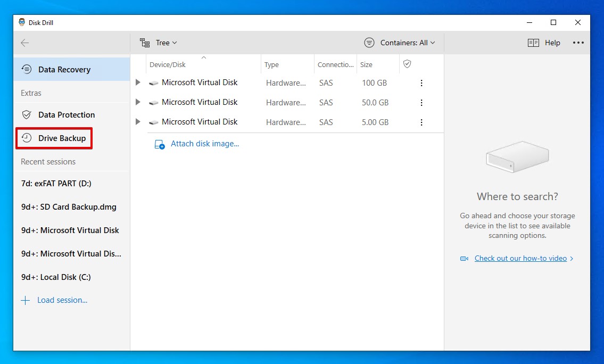Click the Connection column header
This screenshot has height=364, width=604.
coord(335,65)
